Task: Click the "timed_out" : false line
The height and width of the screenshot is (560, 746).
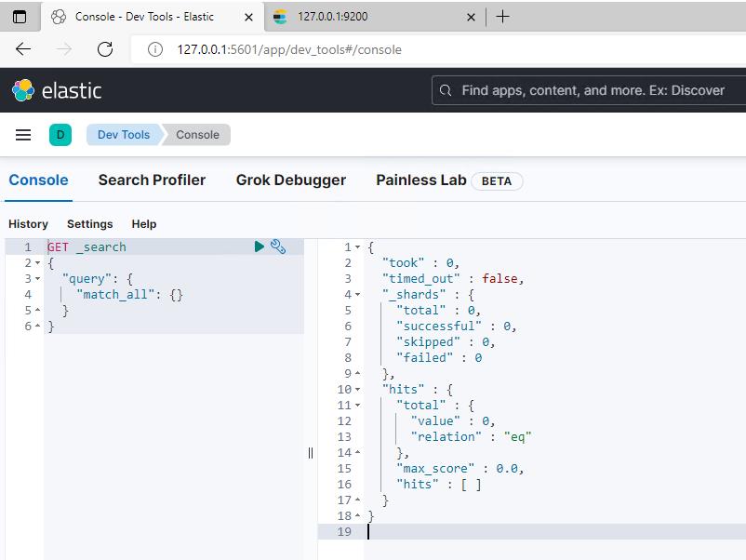Action: point(453,278)
